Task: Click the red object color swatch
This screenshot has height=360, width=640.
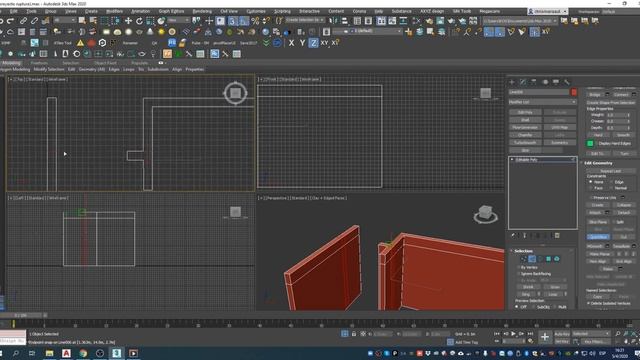Action: point(573,92)
